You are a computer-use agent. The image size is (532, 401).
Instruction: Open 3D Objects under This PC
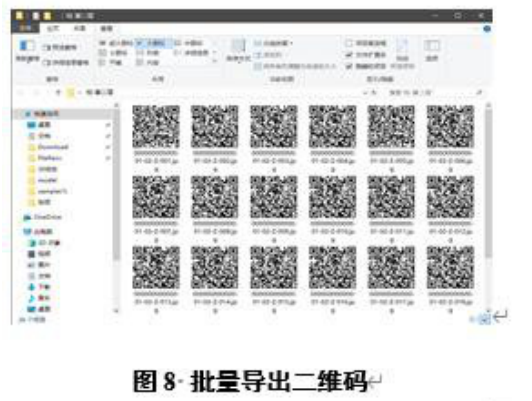pyautogui.click(x=45, y=243)
